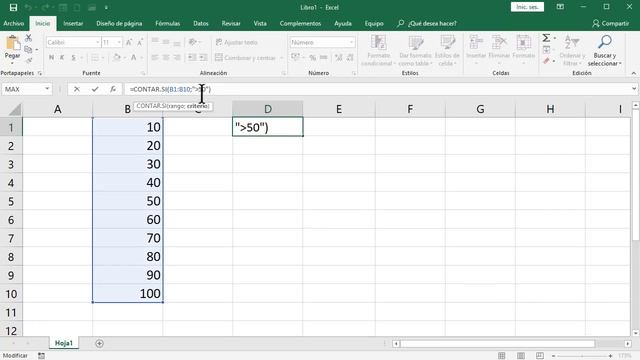Viewport: 640px width, 360px height.
Task: Click cell B10 containing 100
Action: (128, 293)
